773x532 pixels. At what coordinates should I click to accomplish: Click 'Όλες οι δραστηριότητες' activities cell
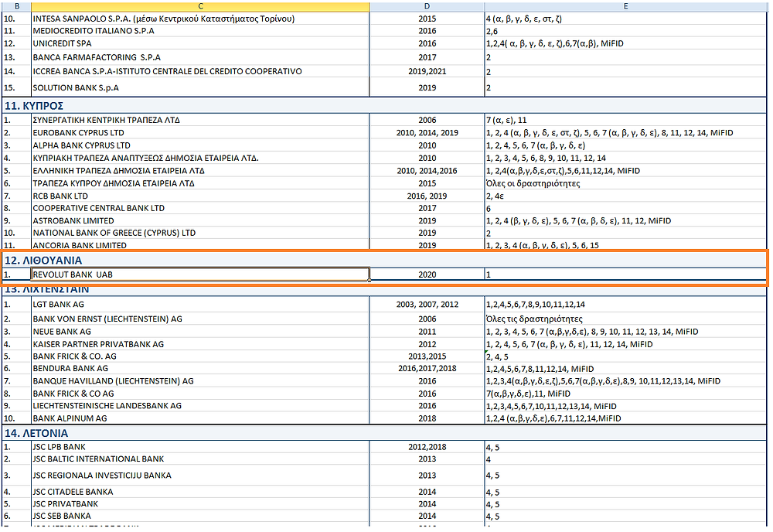click(x=625, y=183)
